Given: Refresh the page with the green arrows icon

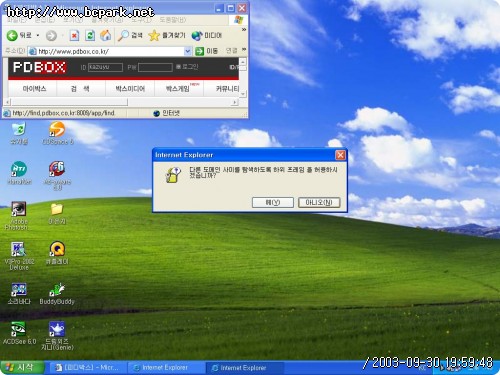Looking at the screenshot, I should [90, 35].
